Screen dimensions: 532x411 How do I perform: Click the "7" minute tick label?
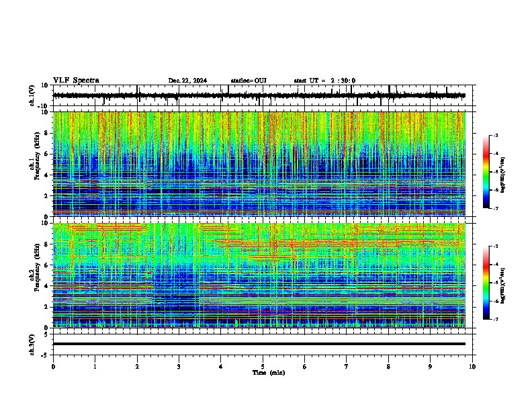tap(347, 367)
